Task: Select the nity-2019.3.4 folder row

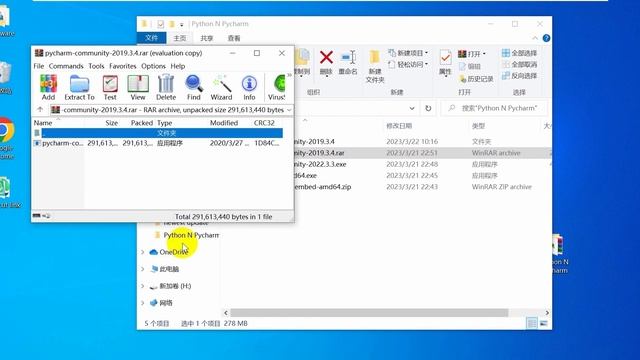Action: (x=422, y=142)
